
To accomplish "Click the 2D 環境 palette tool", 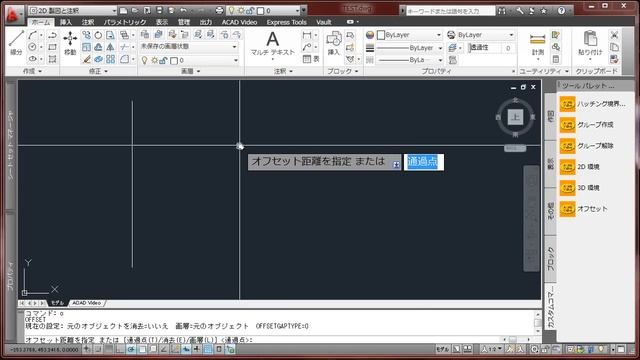I will (580, 167).
